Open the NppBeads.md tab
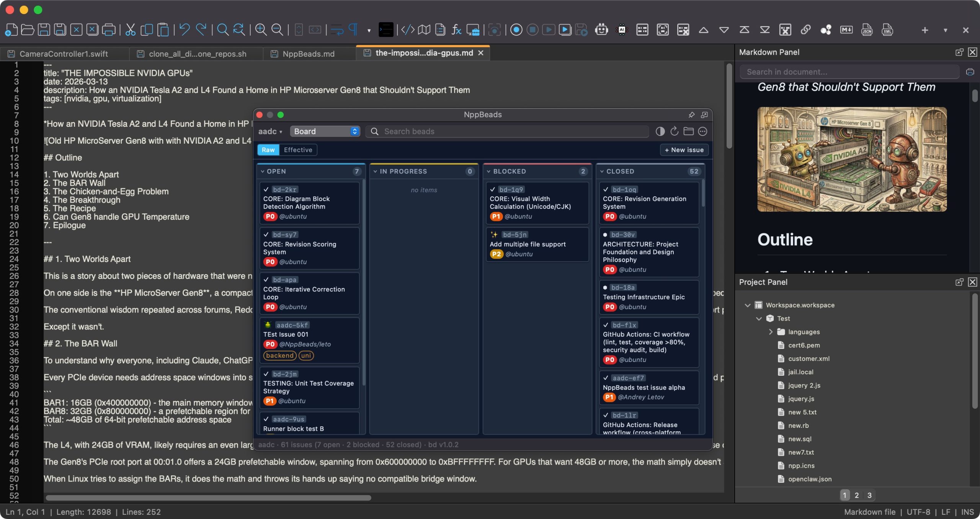Screen dimensions: 980x519 pos(309,54)
